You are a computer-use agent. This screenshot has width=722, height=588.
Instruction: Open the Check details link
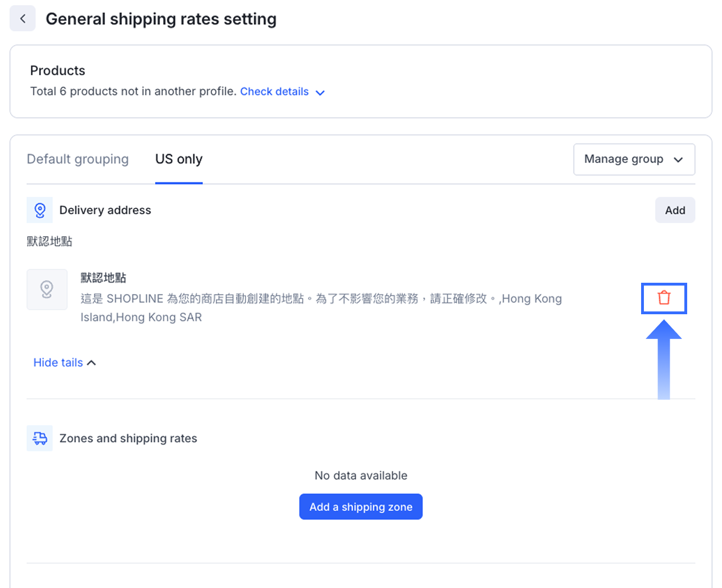[274, 92]
